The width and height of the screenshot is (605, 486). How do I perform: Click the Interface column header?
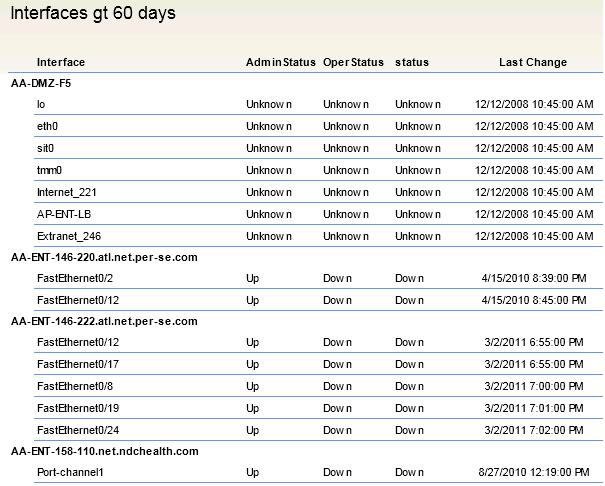pos(61,62)
